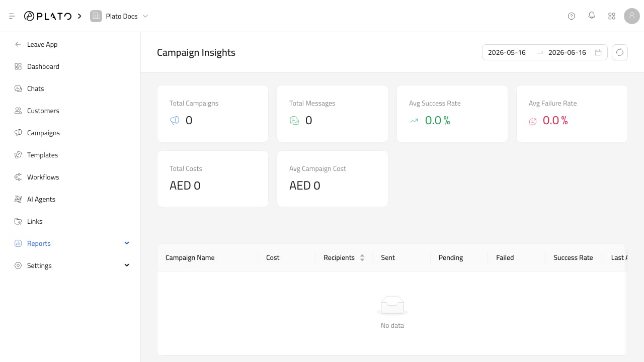
Task: Click Avg Failure Rate icon
Action: (533, 121)
